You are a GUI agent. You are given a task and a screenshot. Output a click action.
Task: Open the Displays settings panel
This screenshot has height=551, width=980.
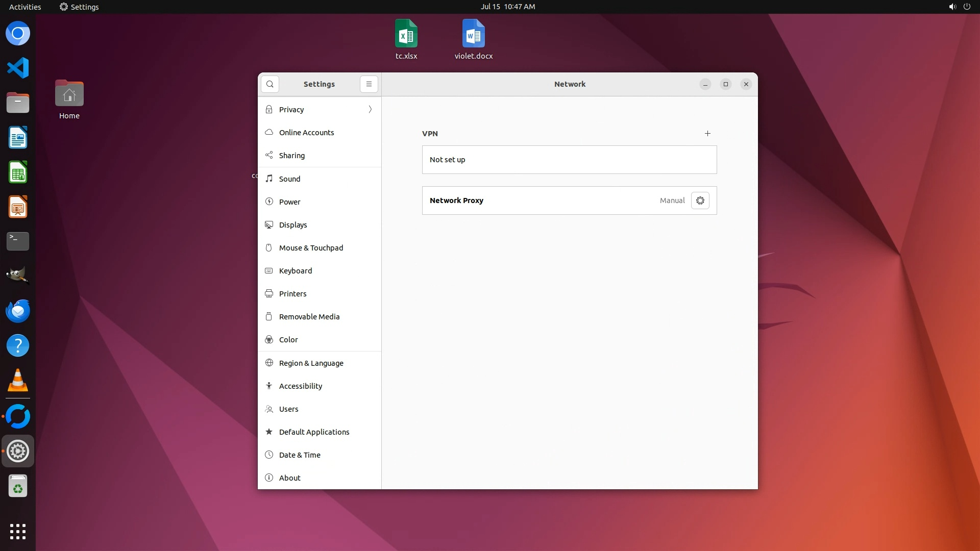(x=292, y=225)
